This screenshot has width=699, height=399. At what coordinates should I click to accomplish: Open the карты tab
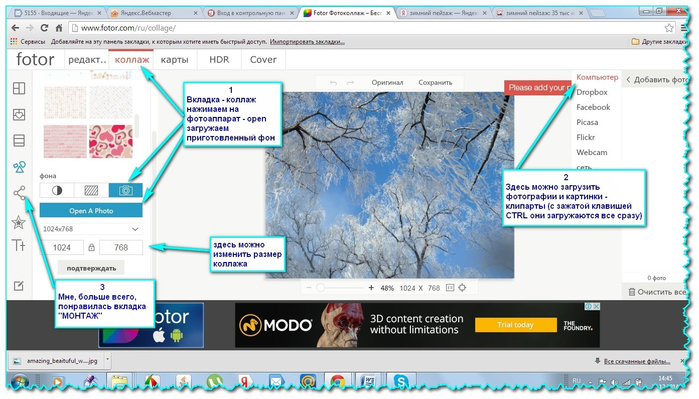click(x=174, y=60)
